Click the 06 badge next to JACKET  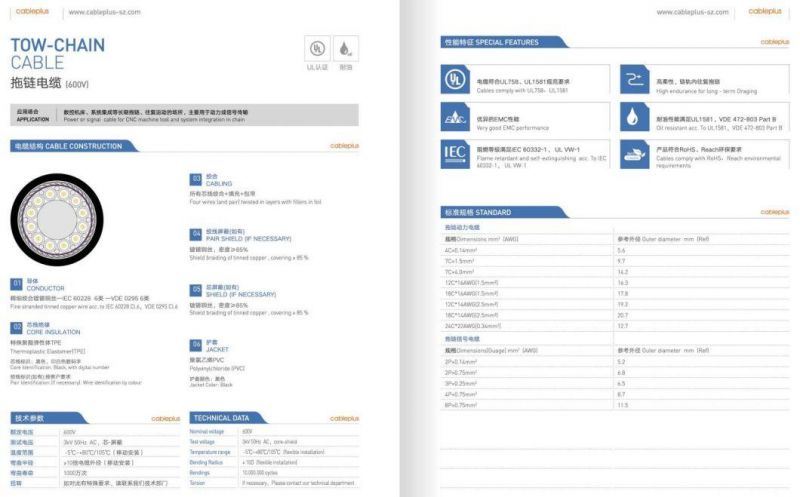click(x=196, y=345)
